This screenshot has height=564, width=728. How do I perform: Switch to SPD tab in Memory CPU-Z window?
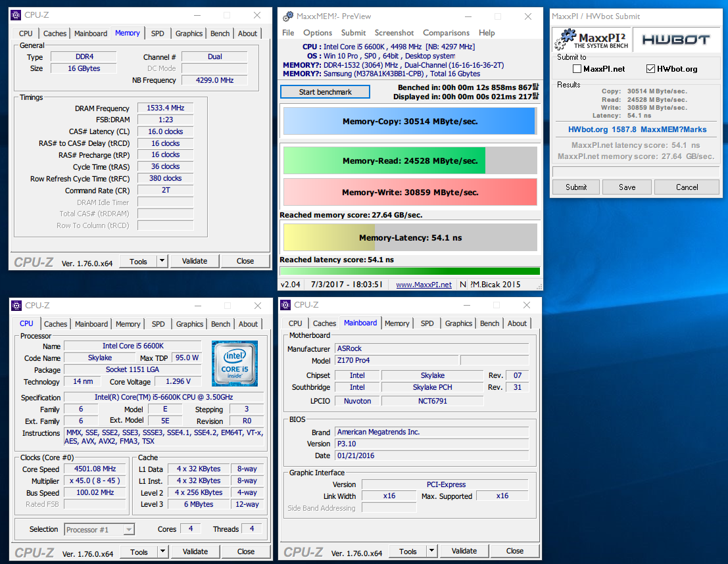[x=157, y=34]
